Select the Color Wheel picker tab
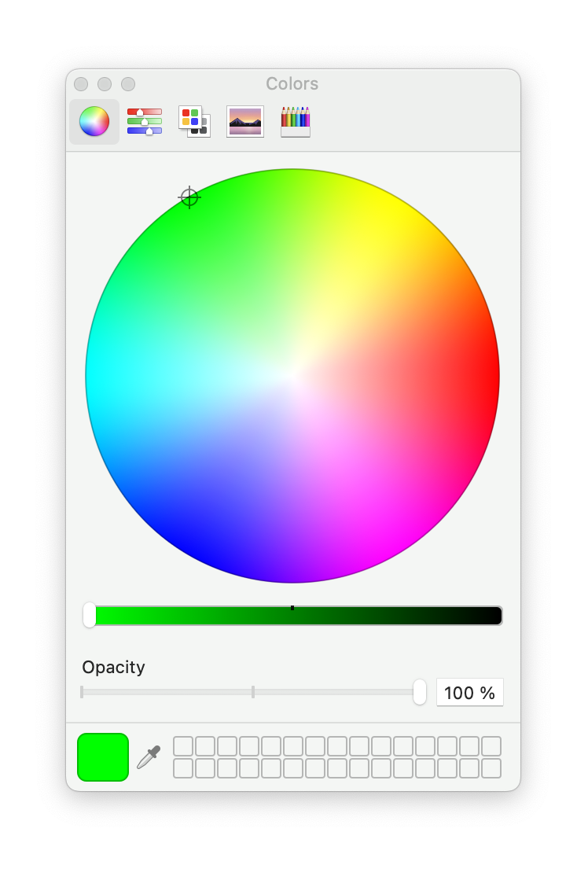 (94, 122)
